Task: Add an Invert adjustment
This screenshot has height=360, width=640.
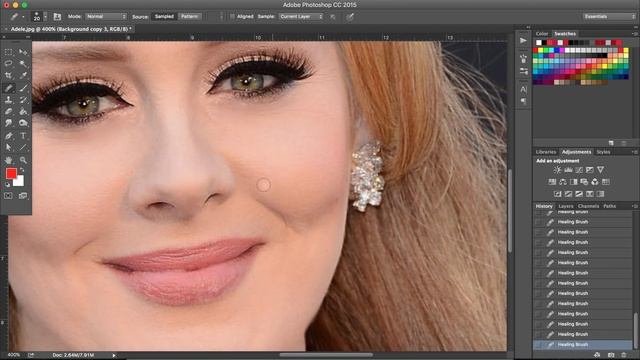Action: tap(558, 194)
